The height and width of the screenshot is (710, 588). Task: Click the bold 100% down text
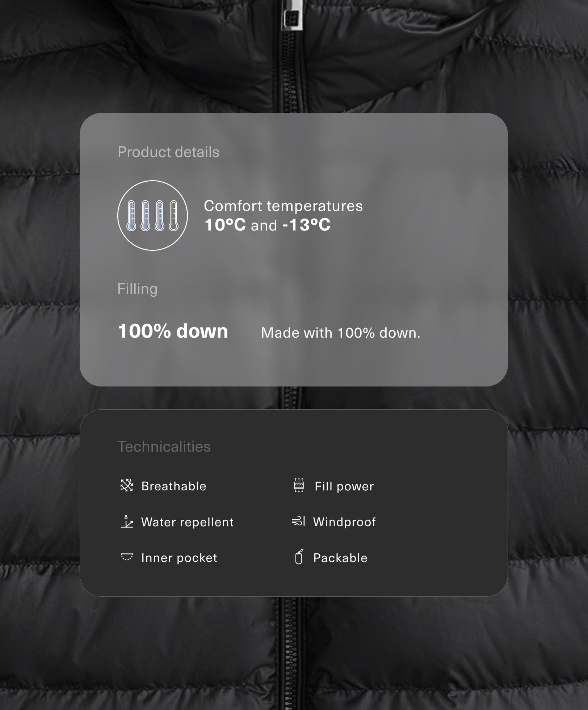[x=173, y=331]
